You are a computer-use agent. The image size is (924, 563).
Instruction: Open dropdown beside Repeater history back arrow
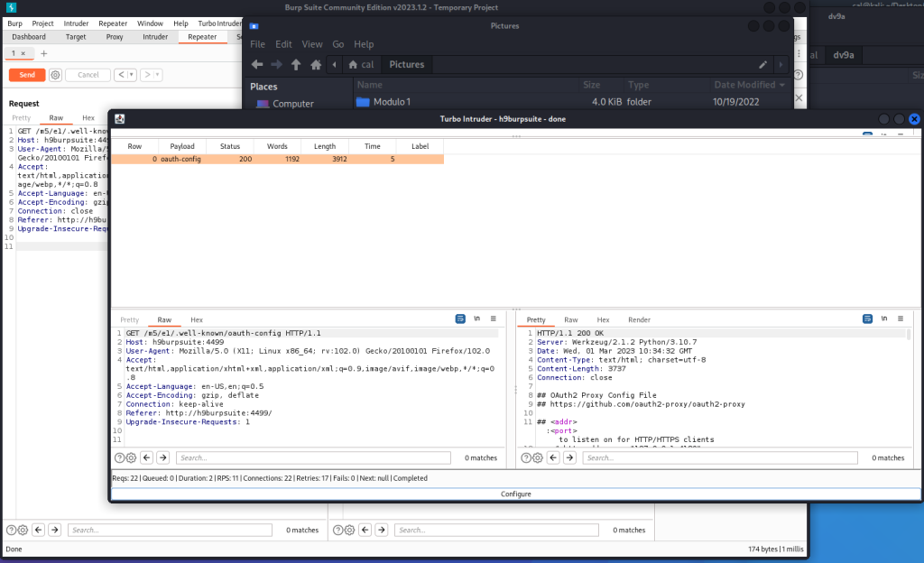click(132, 75)
